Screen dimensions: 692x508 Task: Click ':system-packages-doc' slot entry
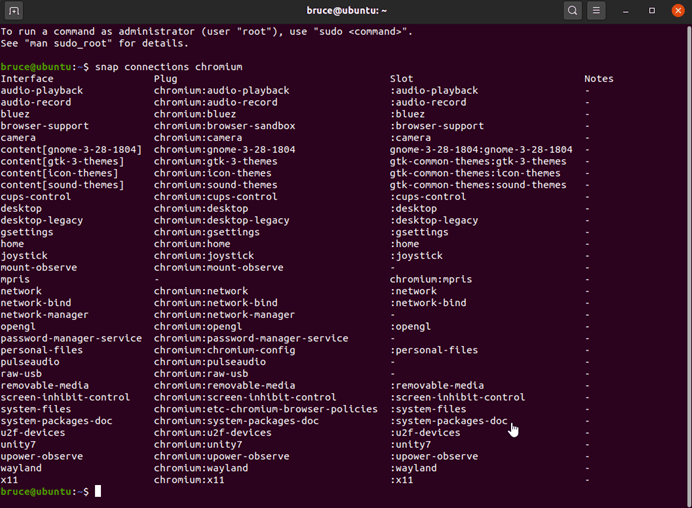448,421
